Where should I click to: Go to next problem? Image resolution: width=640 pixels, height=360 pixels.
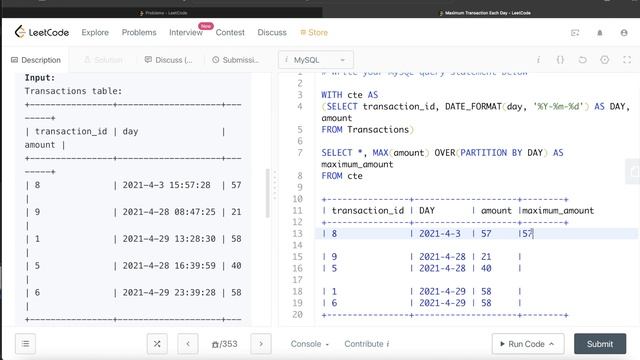pos(261,344)
